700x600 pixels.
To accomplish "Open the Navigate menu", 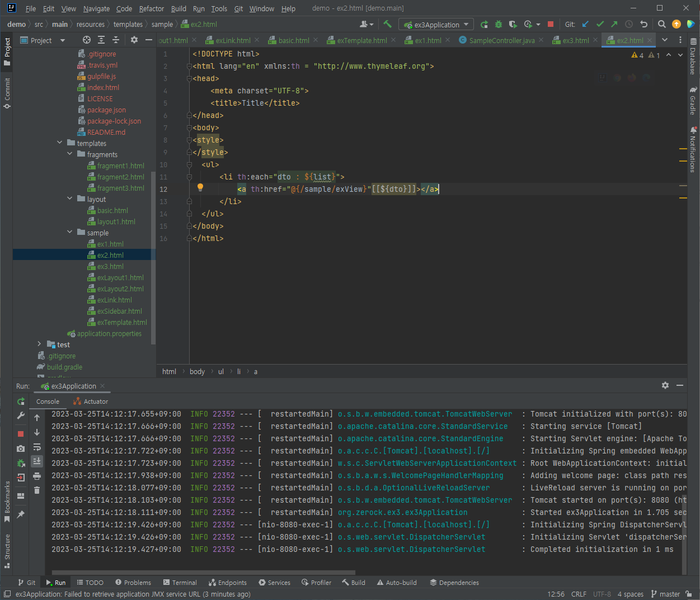I will click(96, 8).
